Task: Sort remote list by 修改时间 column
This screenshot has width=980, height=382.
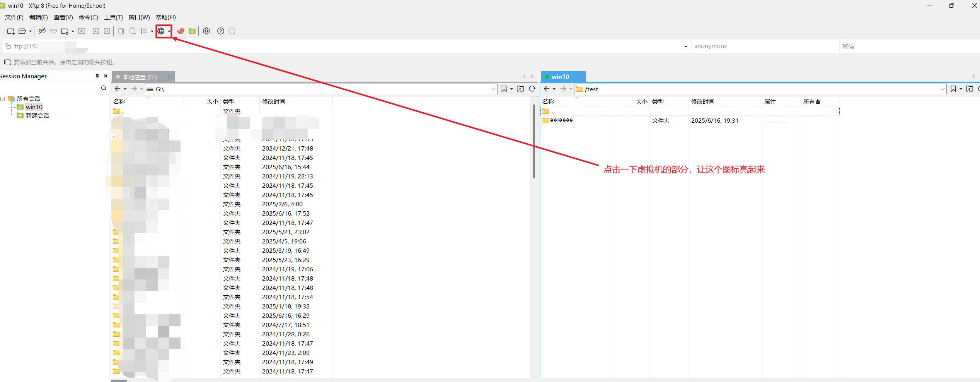Action: click(x=702, y=102)
